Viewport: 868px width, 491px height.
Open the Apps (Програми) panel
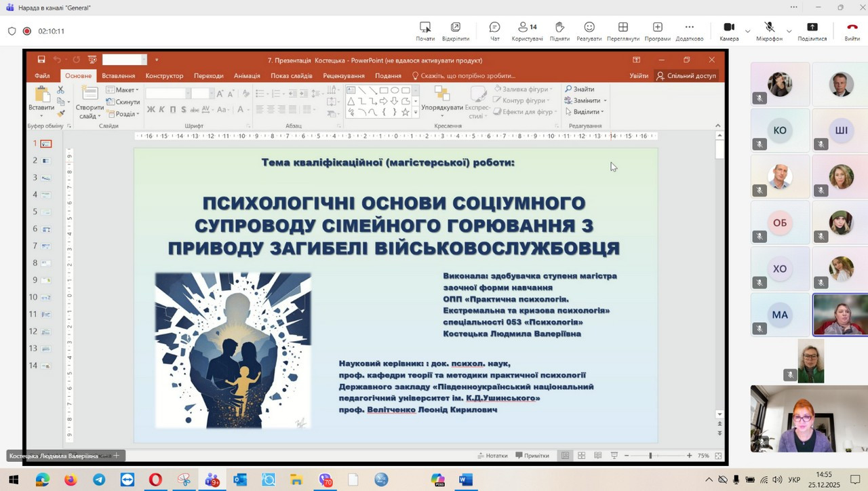(657, 31)
